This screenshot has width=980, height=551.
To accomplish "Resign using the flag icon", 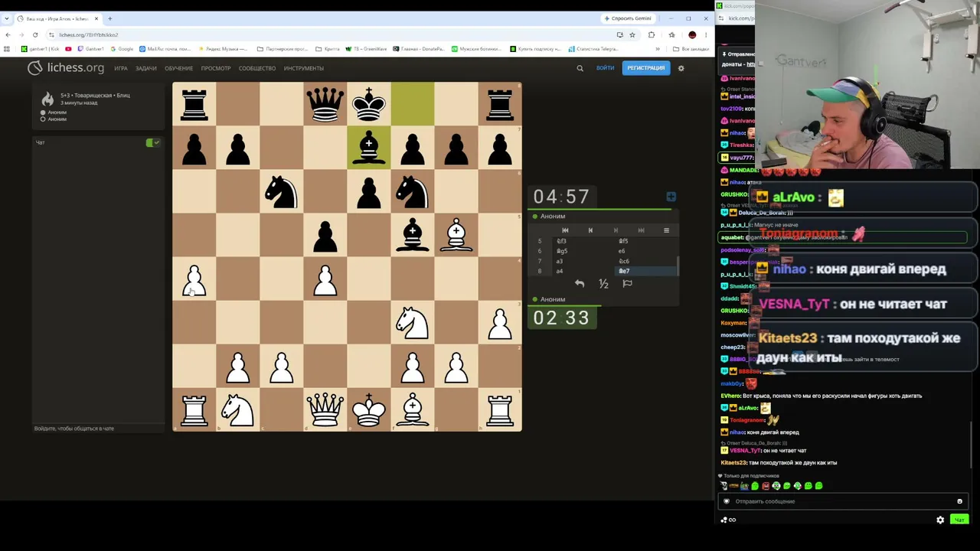I will 627,284.
